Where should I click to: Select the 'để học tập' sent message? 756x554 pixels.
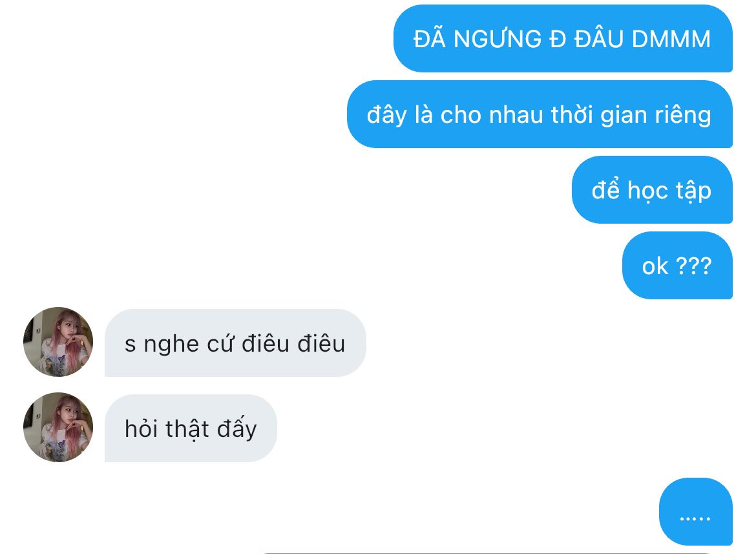pos(652,190)
